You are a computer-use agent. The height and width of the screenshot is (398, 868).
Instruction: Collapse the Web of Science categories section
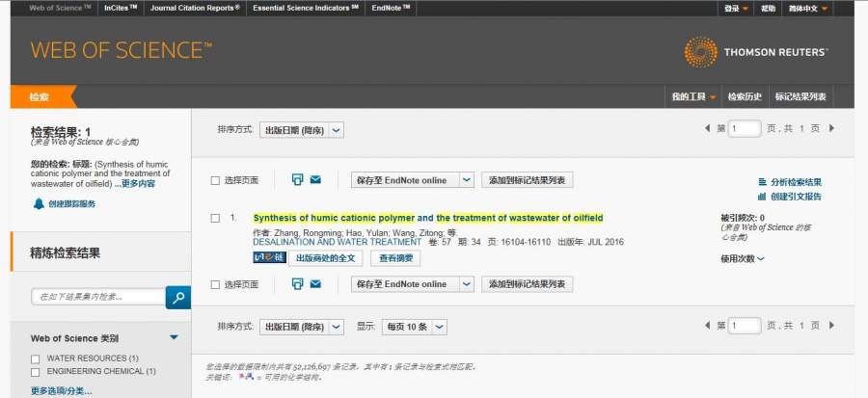(174, 337)
